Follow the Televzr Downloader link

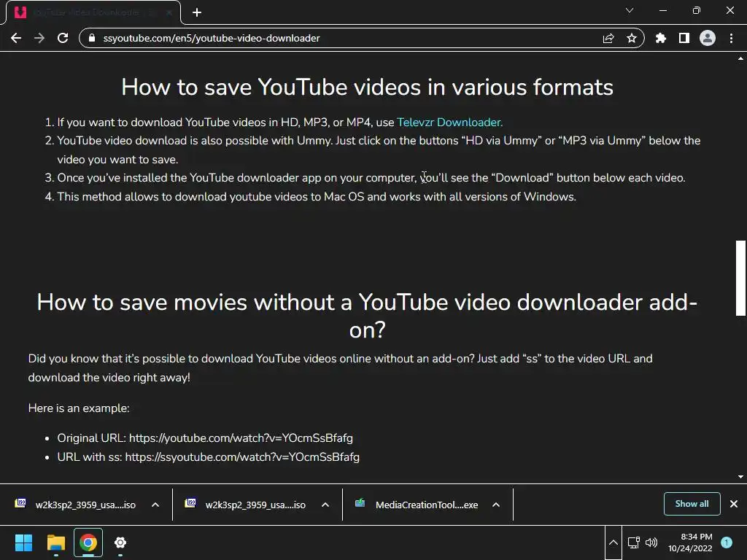click(449, 122)
